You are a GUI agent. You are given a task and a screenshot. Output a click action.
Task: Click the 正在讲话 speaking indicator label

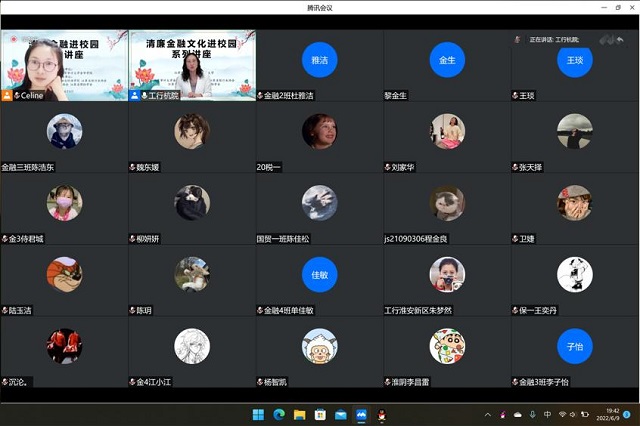(553, 39)
